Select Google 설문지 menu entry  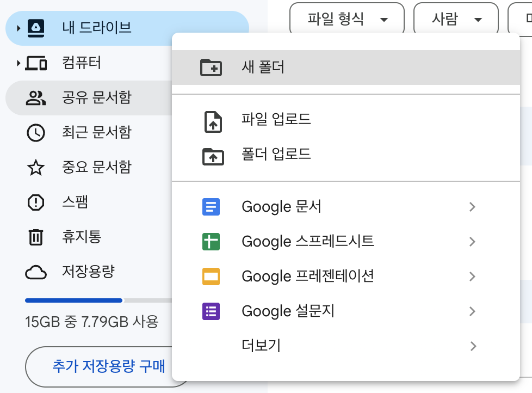[x=346, y=311]
